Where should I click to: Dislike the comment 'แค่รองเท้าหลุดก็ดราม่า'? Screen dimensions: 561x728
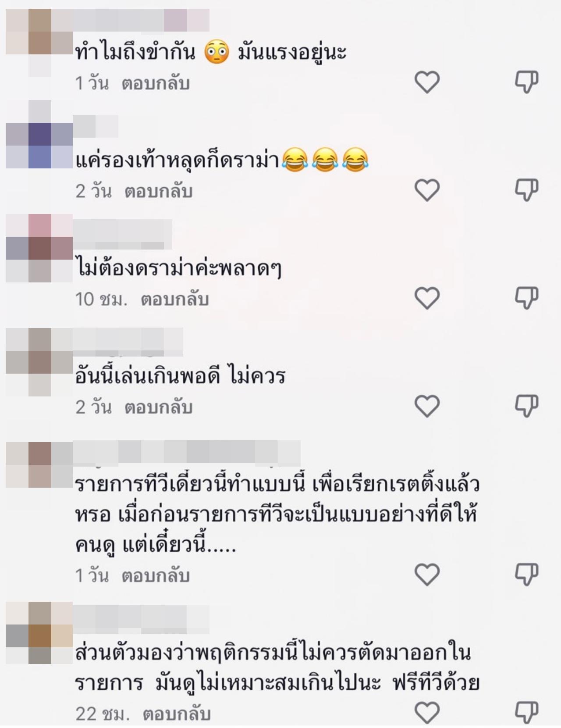pyautogui.click(x=526, y=190)
